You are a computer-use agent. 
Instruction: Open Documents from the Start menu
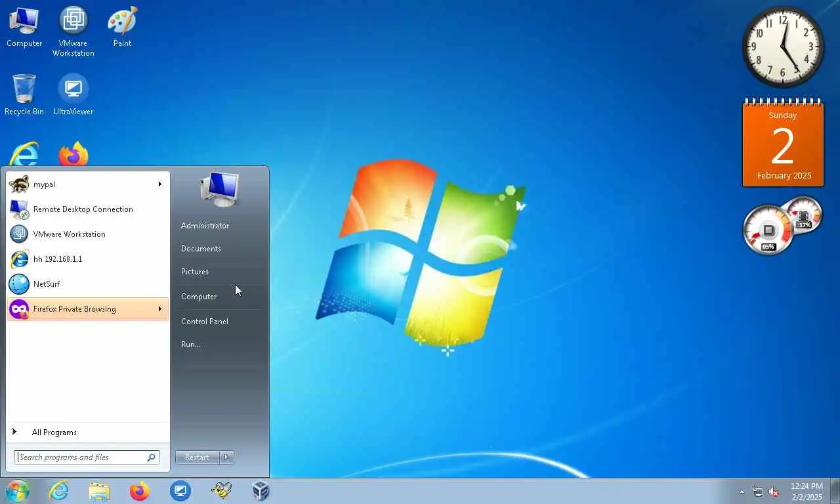(x=201, y=249)
